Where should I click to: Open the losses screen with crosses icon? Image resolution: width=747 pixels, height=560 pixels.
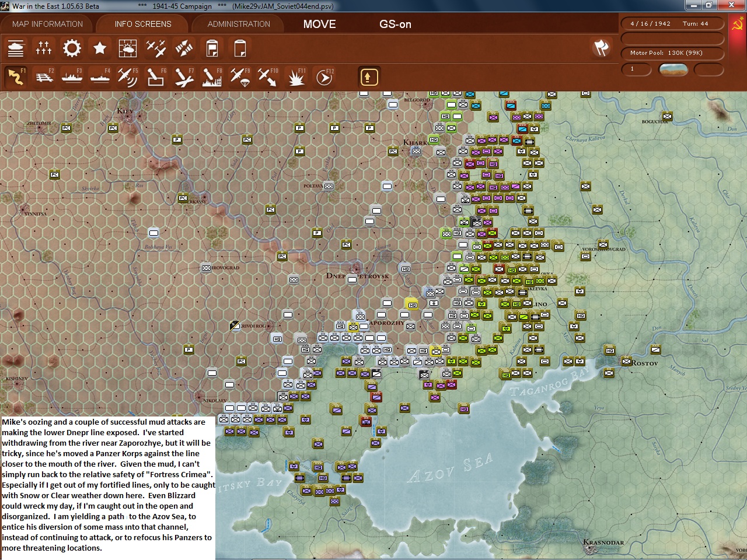point(44,48)
